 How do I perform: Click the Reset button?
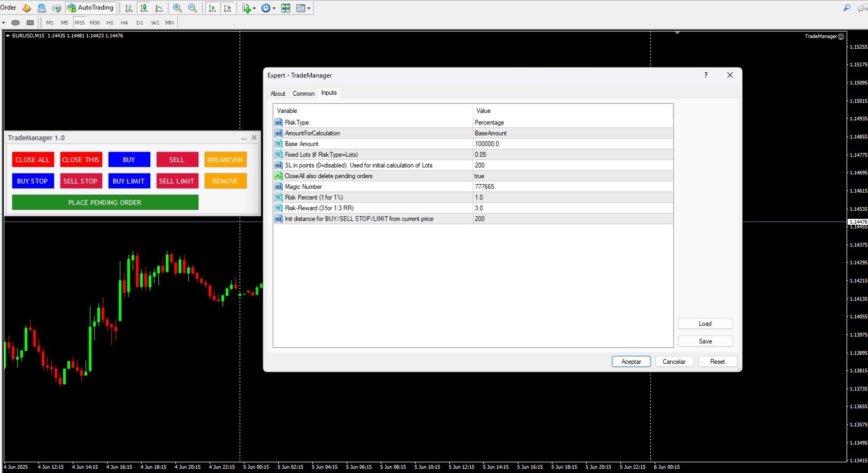[717, 362]
